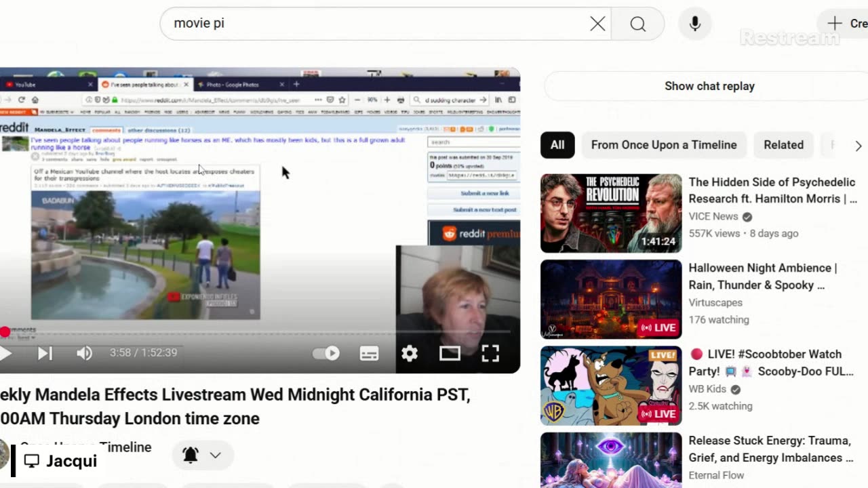This screenshot has height=488, width=868.
Task: Click reddit search field in video
Action: (x=473, y=142)
